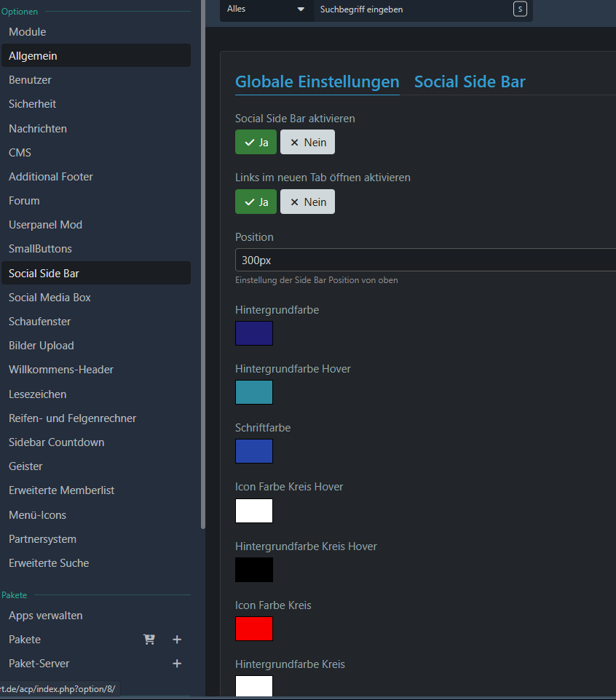Open Social Media Box in the options menu

coord(50,298)
